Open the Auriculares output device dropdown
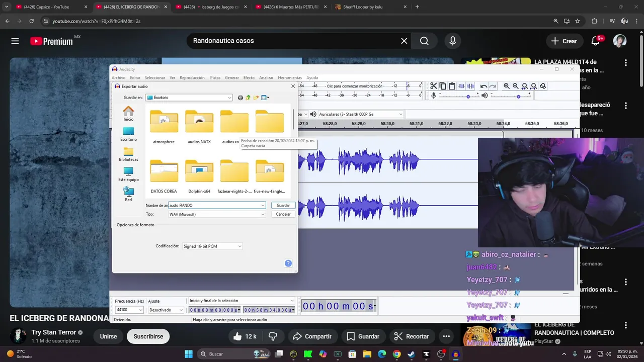The height and width of the screenshot is (362, 644). [360, 114]
